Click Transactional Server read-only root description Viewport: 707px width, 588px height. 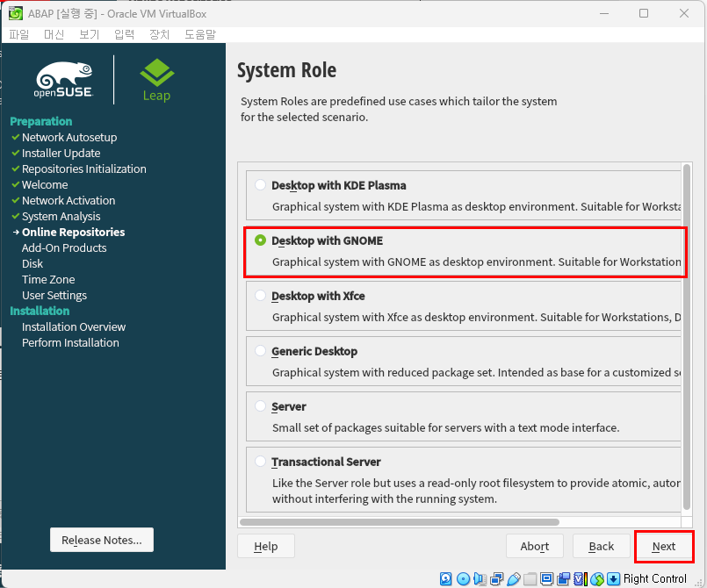click(x=476, y=491)
